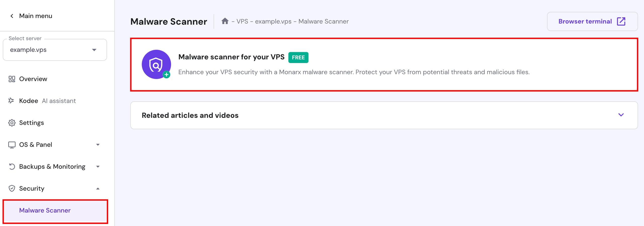This screenshot has height=226, width=644.
Task: Expand the OS & Panel submenu arrow
Action: [98, 145]
